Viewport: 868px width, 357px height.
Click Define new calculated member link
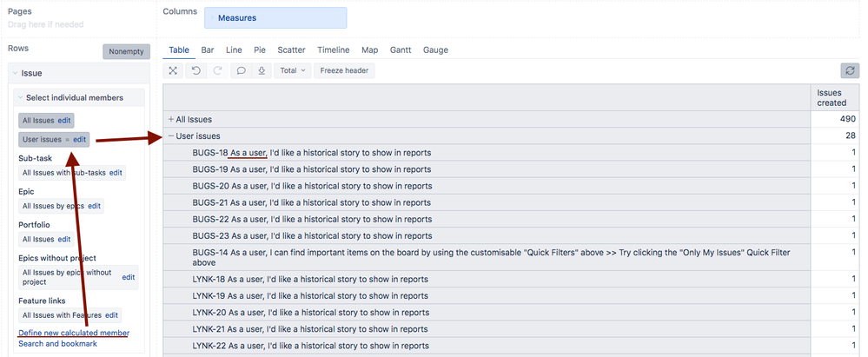74,333
